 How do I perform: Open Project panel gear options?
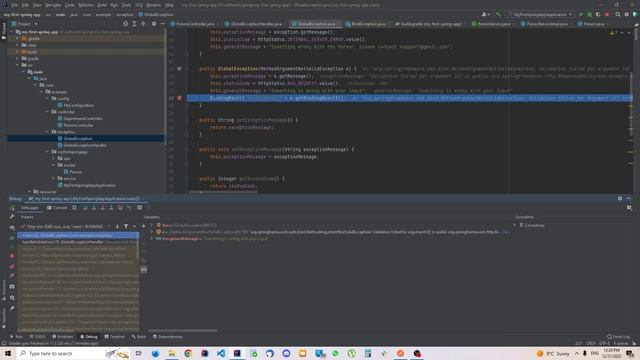pos(154,24)
